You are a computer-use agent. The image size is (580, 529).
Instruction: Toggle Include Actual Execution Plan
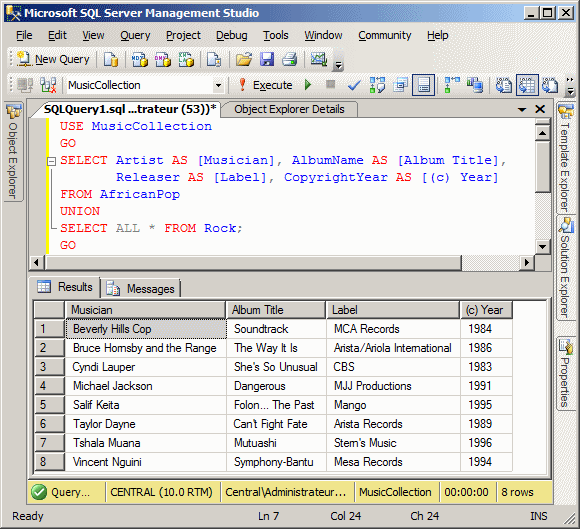(x=452, y=85)
